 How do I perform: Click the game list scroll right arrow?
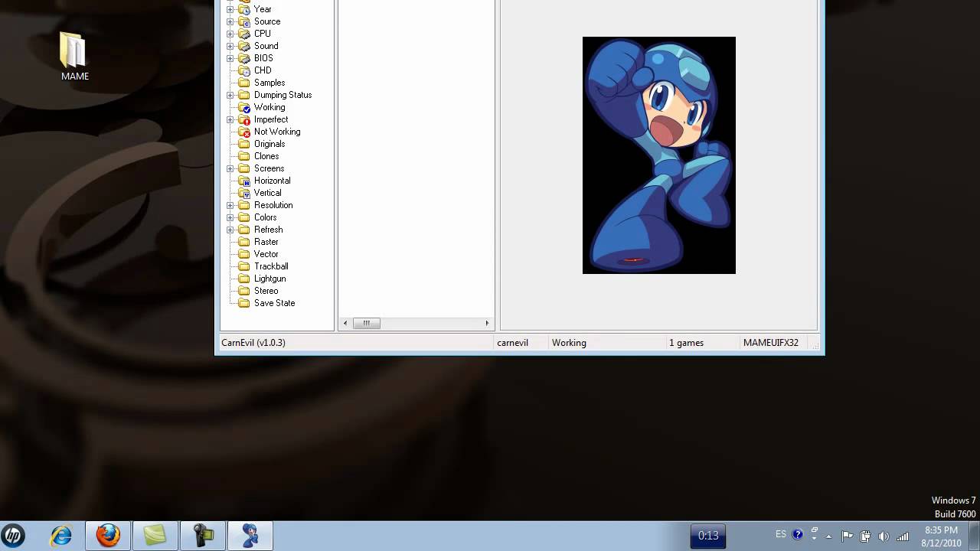(487, 323)
